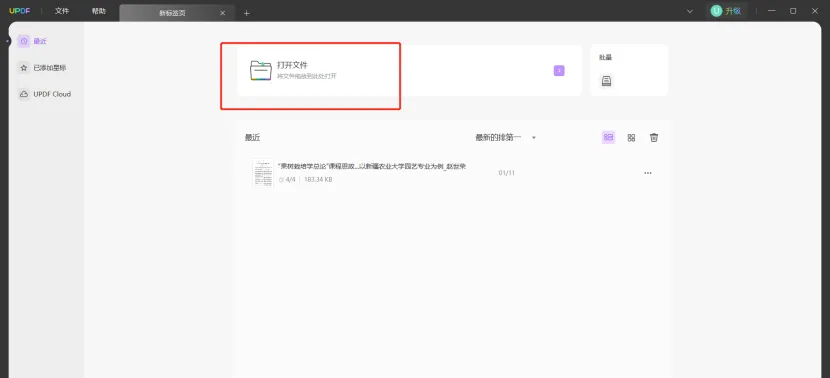The height and width of the screenshot is (378, 830).
Task: Click the 批量 card heading
Action: (x=606, y=57)
